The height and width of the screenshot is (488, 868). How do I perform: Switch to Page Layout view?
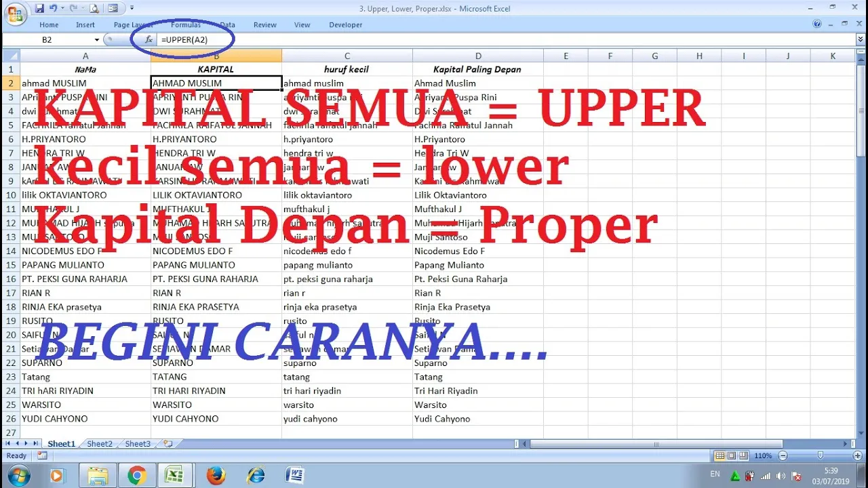(x=732, y=456)
